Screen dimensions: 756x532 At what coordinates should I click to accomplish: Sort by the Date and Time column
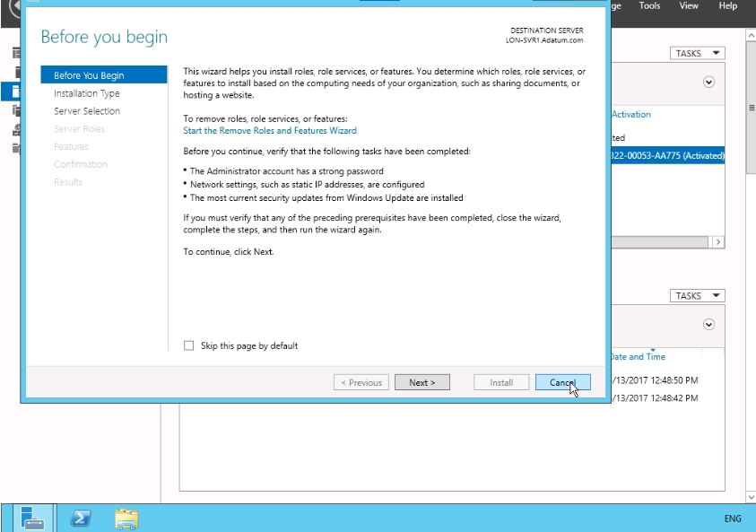click(x=639, y=356)
